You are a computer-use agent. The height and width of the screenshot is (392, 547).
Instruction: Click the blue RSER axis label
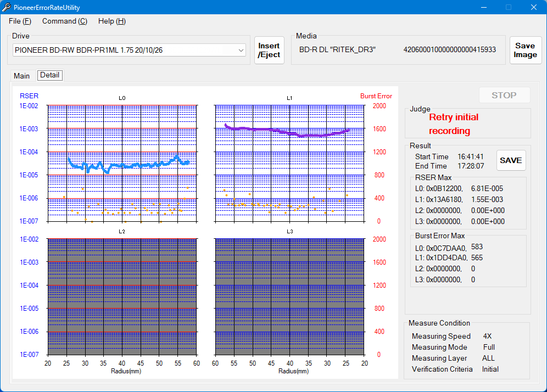pos(29,96)
